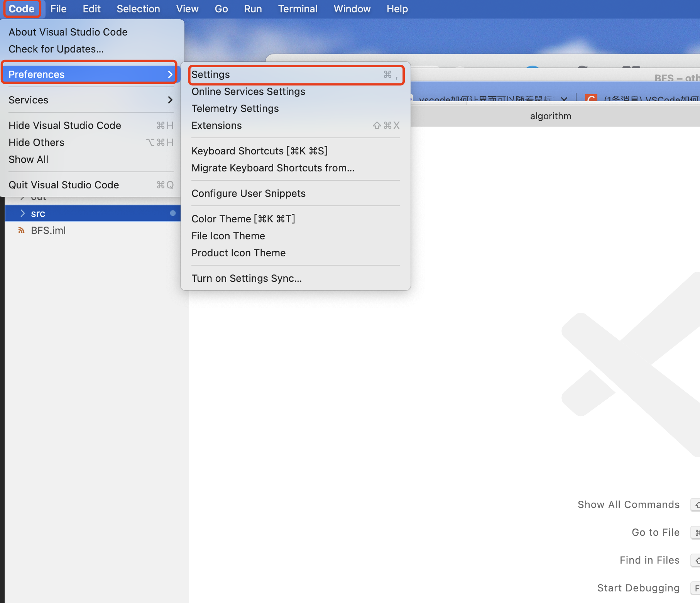Click the modified dot on src
The height and width of the screenshot is (603, 700).
click(172, 213)
